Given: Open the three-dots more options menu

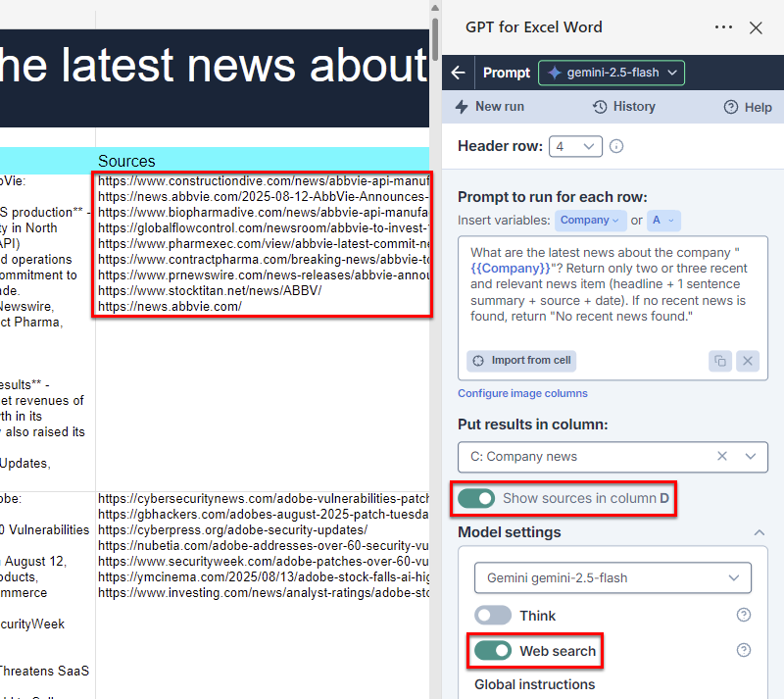Looking at the screenshot, I should point(723,27).
